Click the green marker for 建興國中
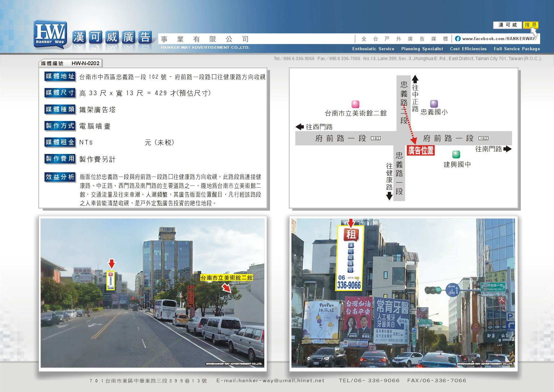The image size is (554, 392). (456, 154)
